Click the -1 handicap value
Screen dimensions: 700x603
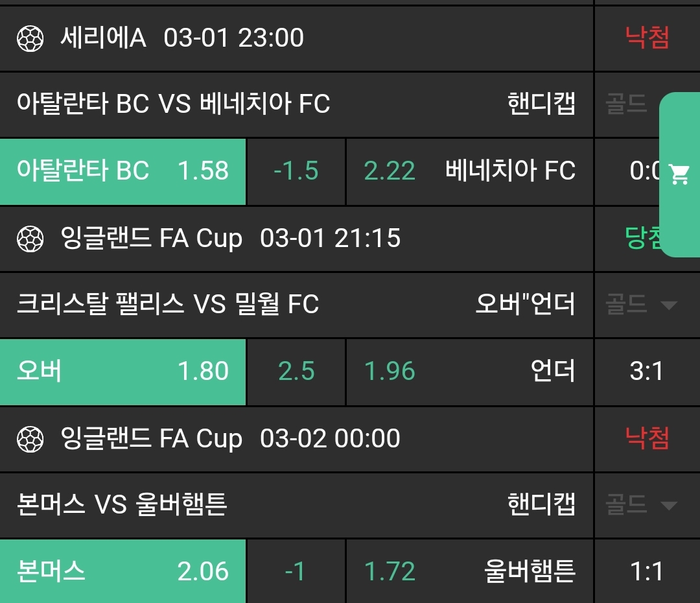tap(296, 571)
